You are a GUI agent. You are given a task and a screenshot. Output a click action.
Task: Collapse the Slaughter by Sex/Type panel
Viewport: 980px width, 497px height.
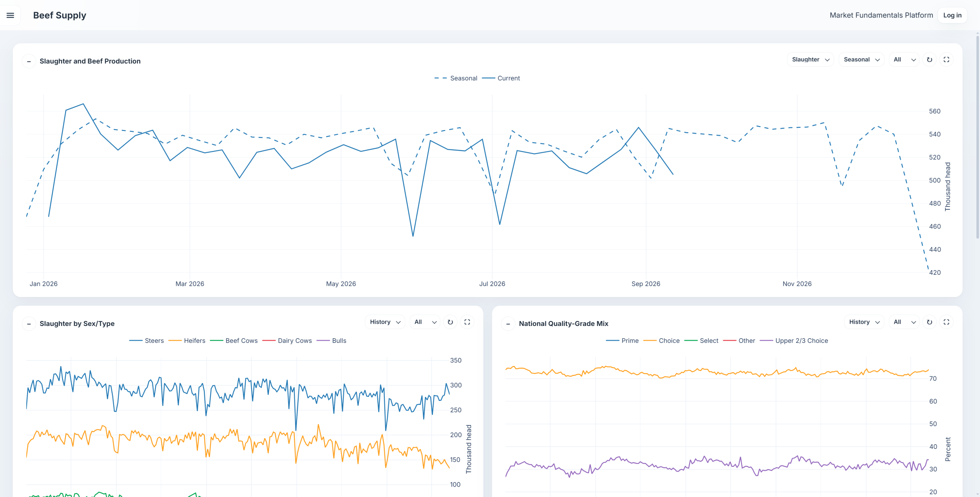point(29,324)
